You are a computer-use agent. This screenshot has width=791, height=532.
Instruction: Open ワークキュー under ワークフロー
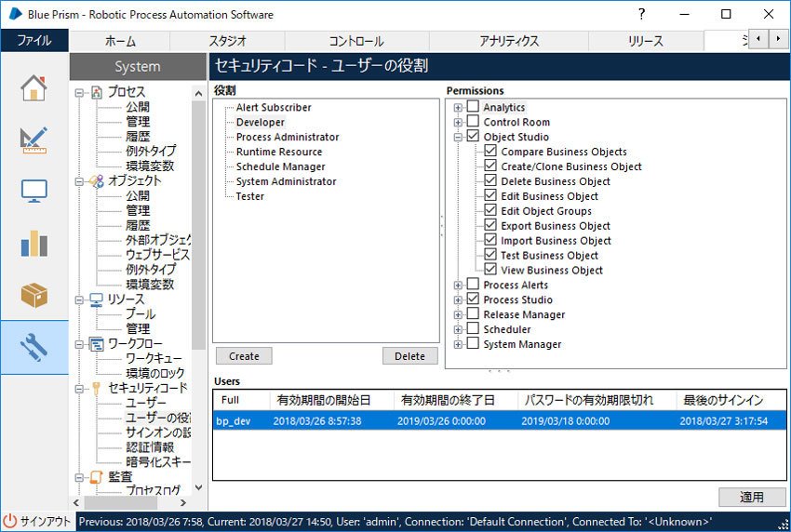154,358
